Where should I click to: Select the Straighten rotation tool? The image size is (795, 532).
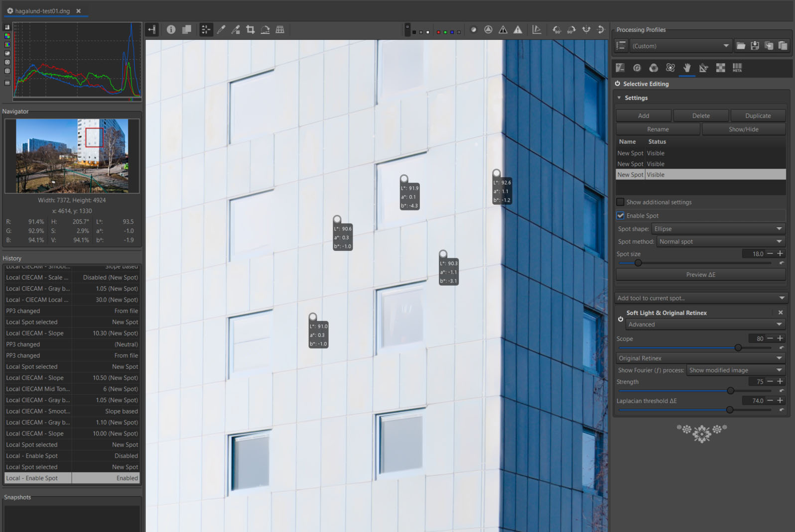pos(265,30)
